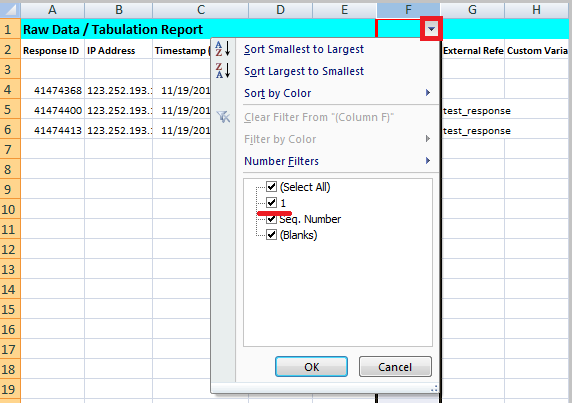Expand the Number Filters submenu arrow
Screen dimensions: 572x403
pyautogui.click(x=428, y=160)
